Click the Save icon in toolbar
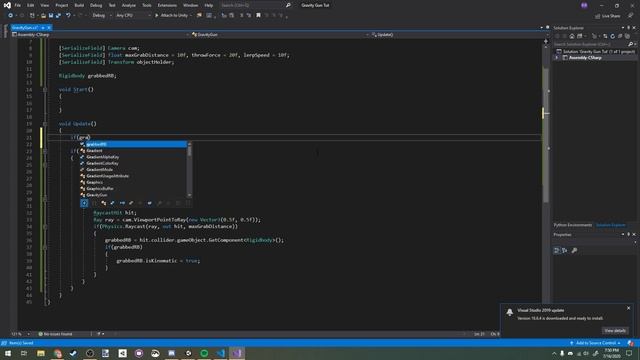Screen dimensions: 640x360 click(51, 16)
